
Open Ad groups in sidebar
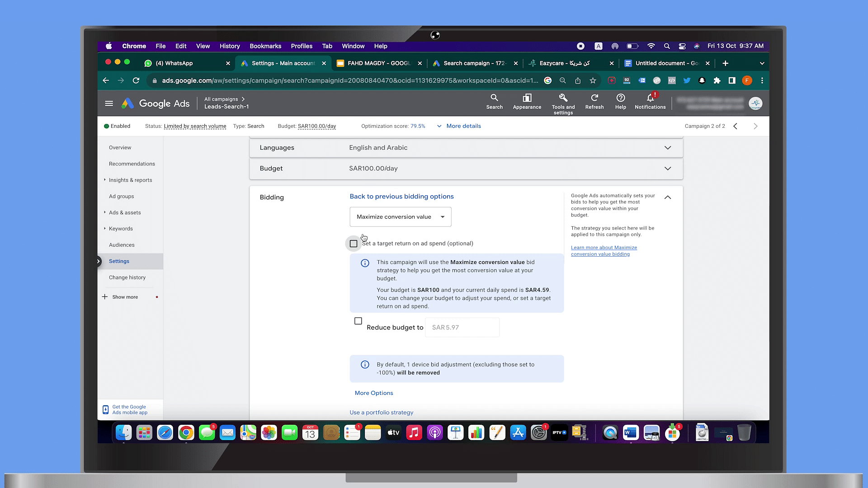click(121, 197)
